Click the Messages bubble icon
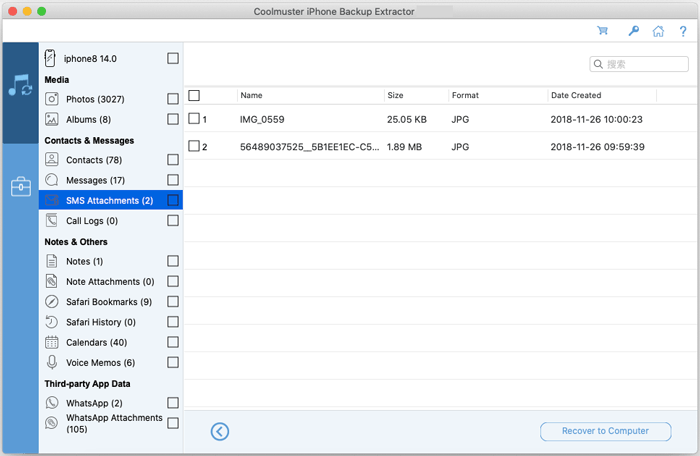The width and height of the screenshot is (700, 456). [52, 180]
